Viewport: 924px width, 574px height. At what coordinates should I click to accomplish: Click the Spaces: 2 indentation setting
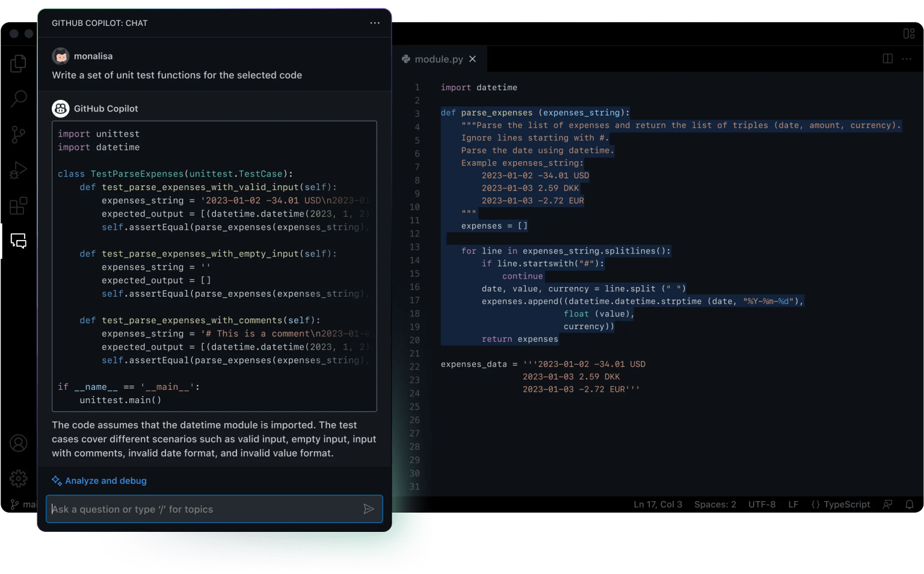pyautogui.click(x=715, y=504)
